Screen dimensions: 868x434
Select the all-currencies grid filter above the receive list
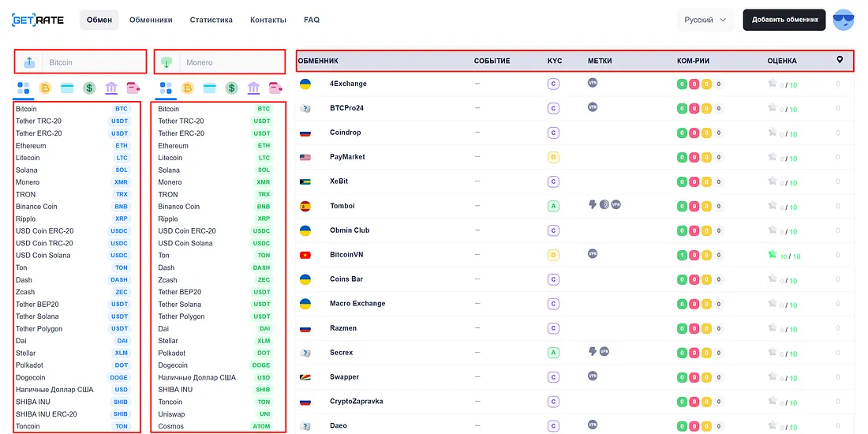click(x=166, y=88)
